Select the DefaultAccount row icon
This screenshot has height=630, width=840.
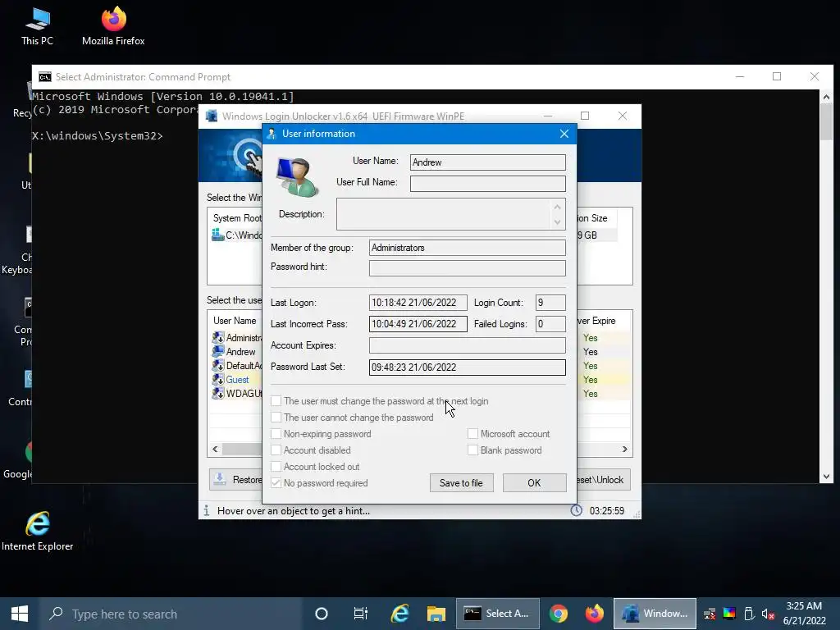[218, 365]
